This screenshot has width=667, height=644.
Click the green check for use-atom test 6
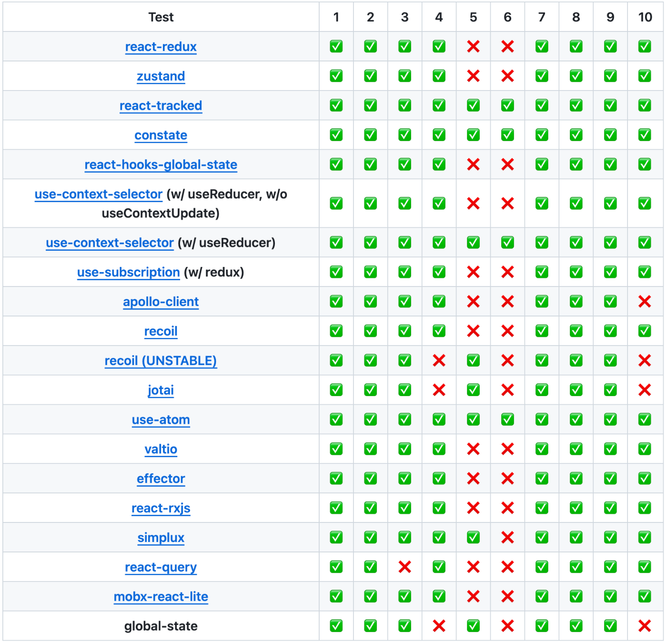507,419
